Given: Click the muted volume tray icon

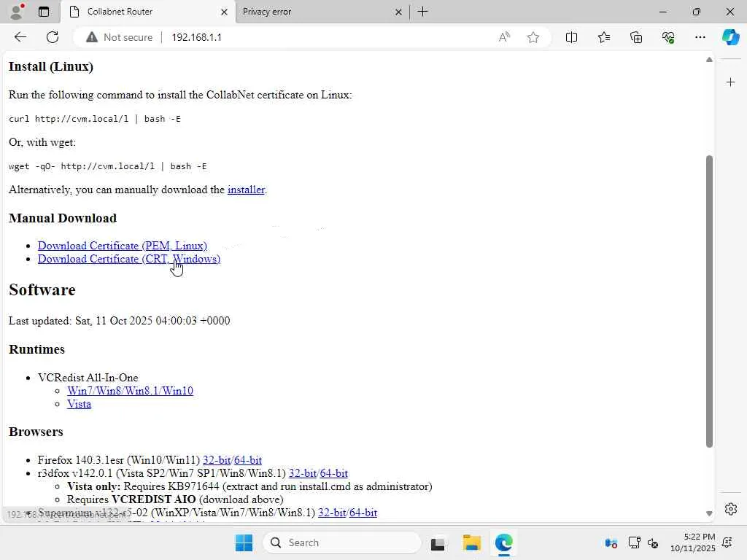Looking at the screenshot, I should (653, 543).
